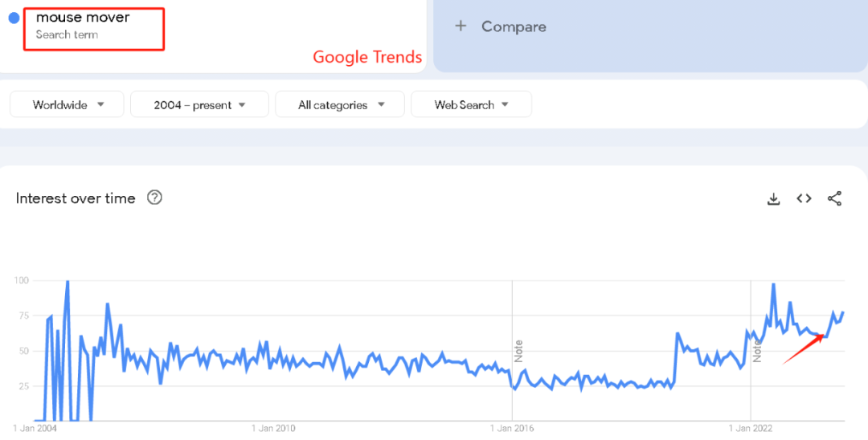868x440 pixels.
Task: Edit the mouse mover search term
Action: coord(83,18)
